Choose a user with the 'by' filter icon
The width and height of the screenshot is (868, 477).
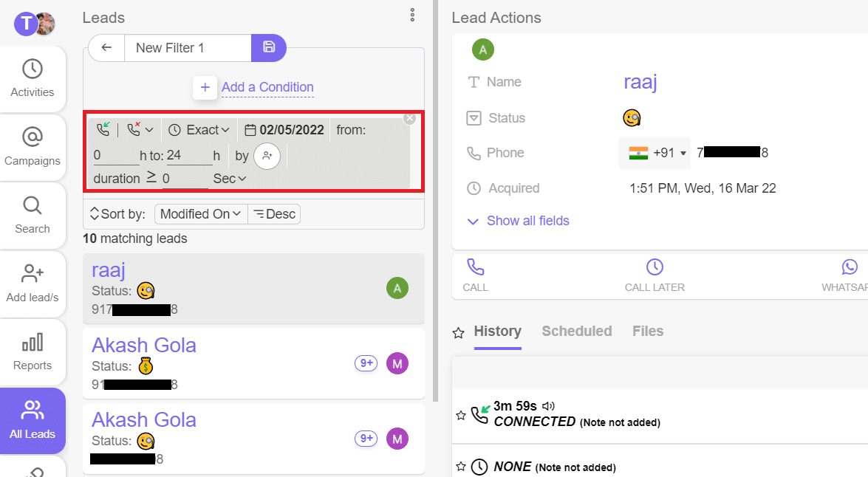[267, 156]
